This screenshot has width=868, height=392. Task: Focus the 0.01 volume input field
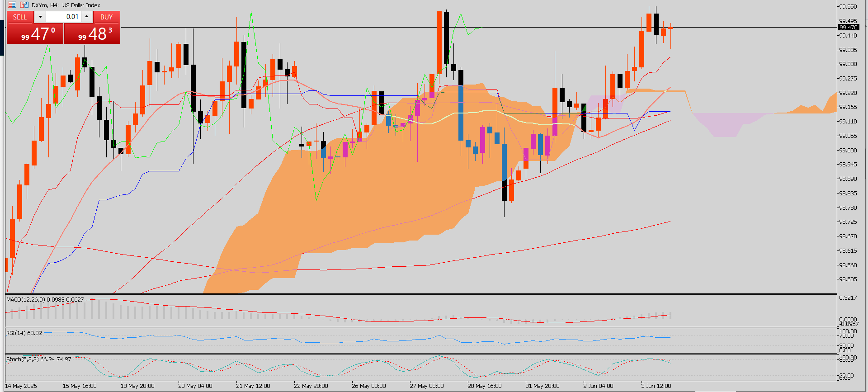[x=63, y=17]
